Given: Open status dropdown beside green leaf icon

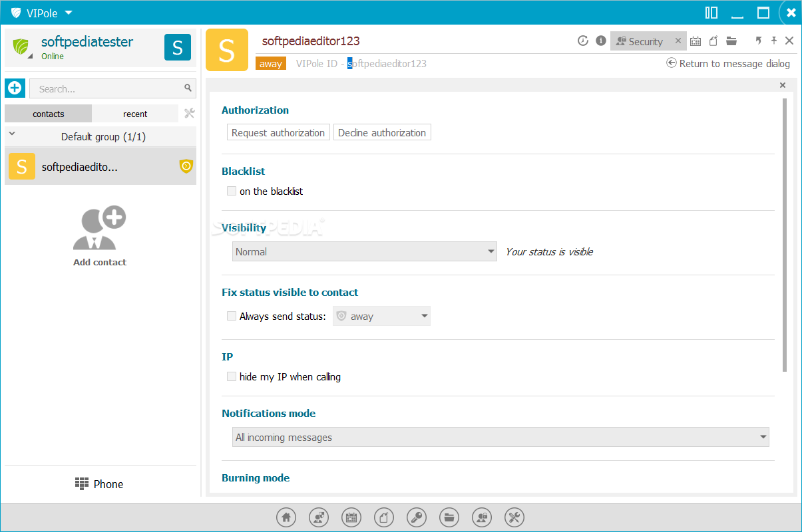Looking at the screenshot, I should tap(29, 56).
